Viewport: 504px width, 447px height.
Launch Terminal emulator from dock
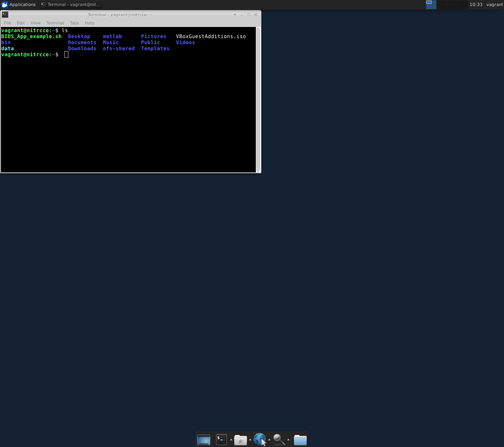(x=221, y=440)
